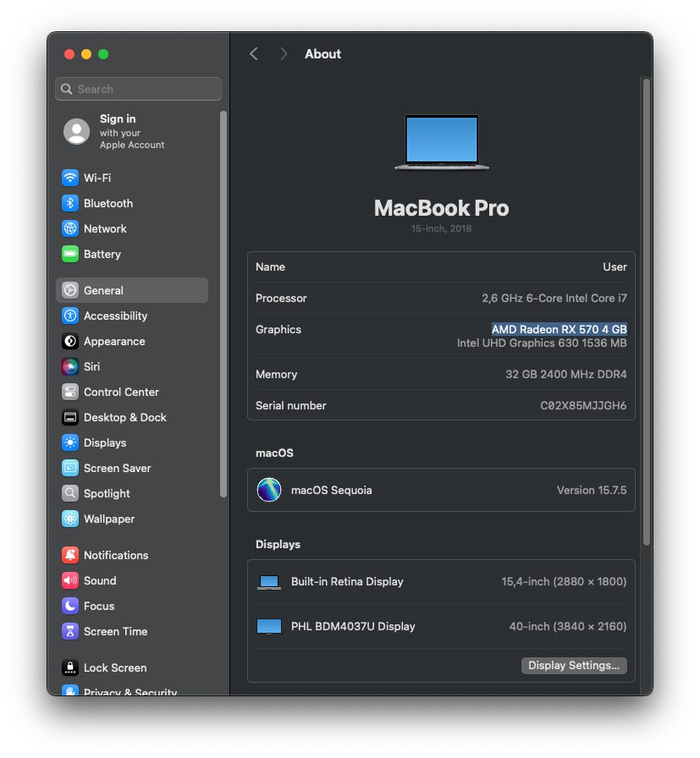
Task: Select the Network globe icon
Action: [x=70, y=228]
